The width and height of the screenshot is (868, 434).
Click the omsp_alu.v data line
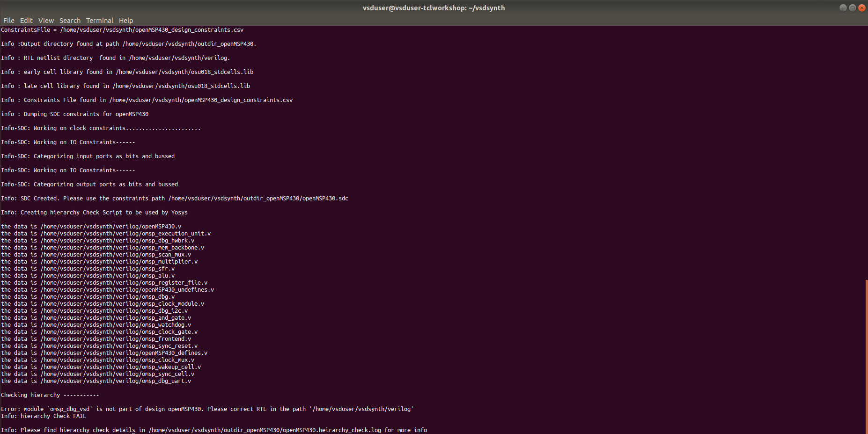click(x=88, y=275)
